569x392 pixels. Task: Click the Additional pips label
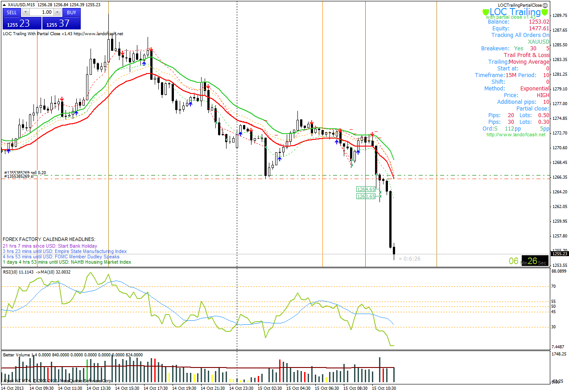click(516, 102)
